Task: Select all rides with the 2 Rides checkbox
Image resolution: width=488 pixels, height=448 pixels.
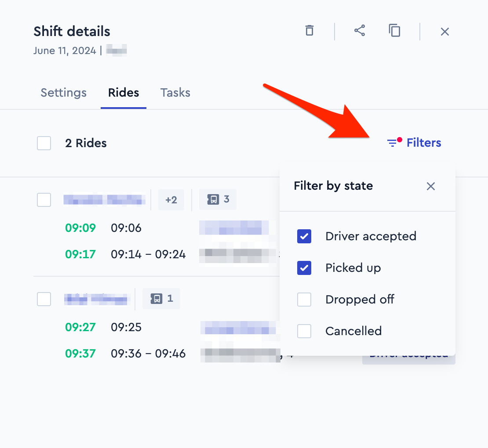Action: pos(44,143)
